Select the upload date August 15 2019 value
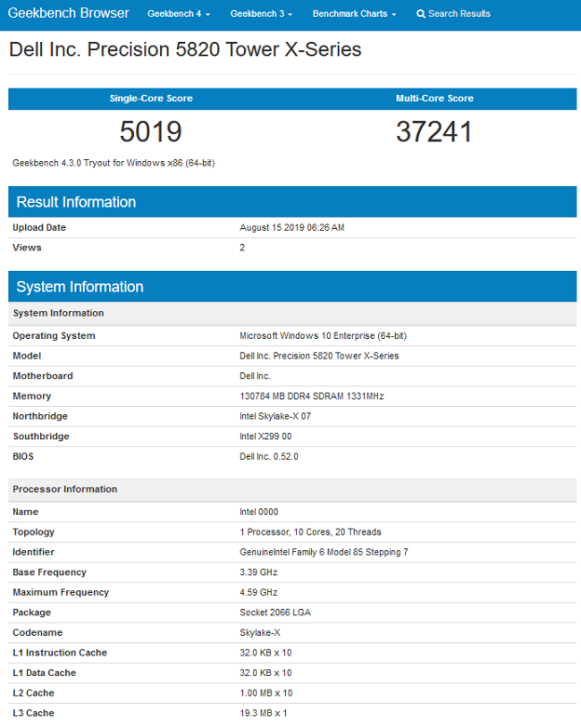 coord(291,227)
